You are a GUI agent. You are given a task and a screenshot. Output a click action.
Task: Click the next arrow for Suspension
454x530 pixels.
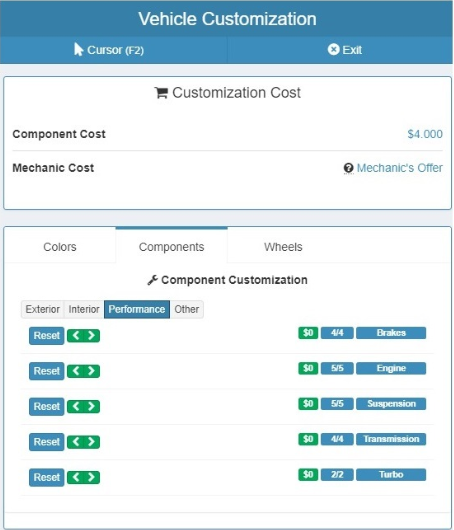coord(91,406)
